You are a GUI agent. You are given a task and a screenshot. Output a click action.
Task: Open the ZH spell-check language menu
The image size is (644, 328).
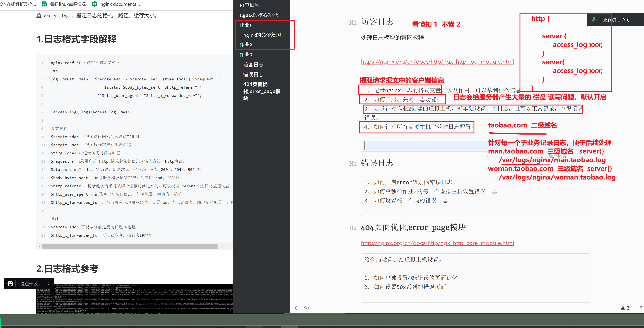coord(629,308)
